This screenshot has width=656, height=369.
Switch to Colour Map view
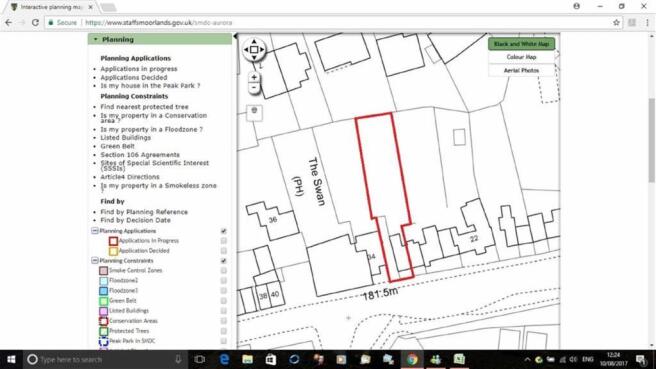tap(521, 57)
